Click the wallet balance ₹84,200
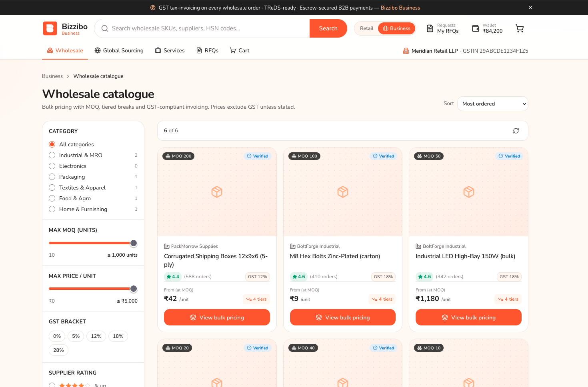Image resolution: width=588 pixels, height=387 pixels. tap(492, 31)
